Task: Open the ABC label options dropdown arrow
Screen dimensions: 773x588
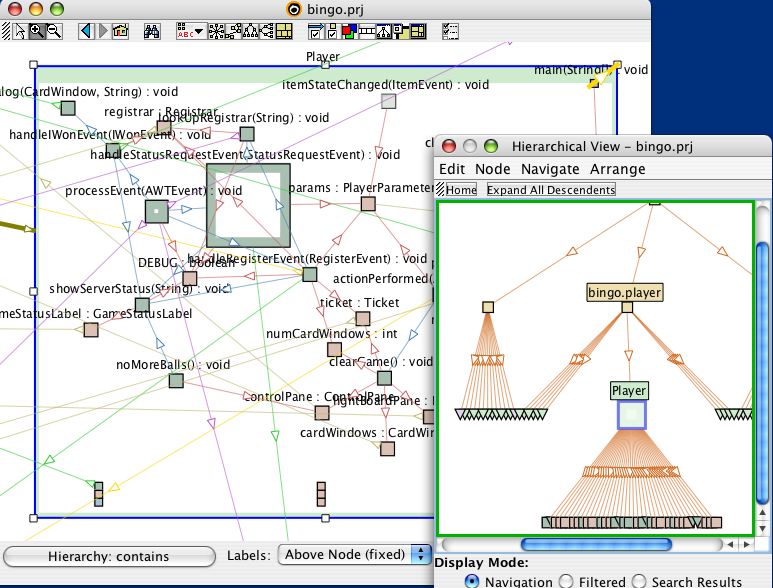Action: coord(199,31)
